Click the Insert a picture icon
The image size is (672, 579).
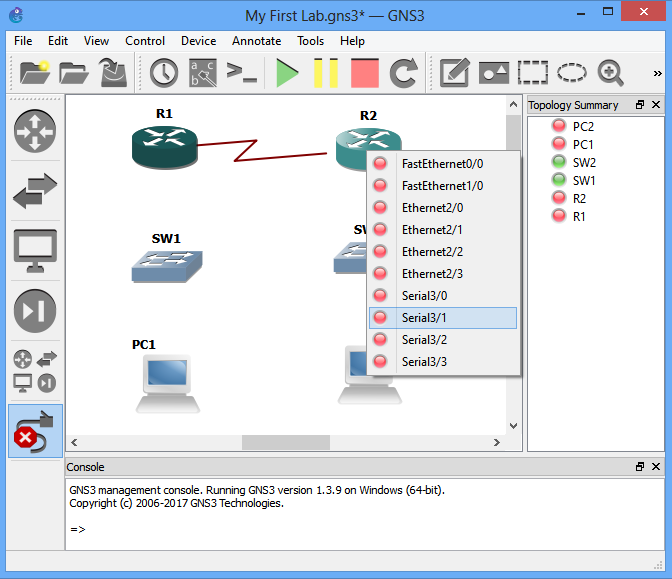tap(494, 73)
